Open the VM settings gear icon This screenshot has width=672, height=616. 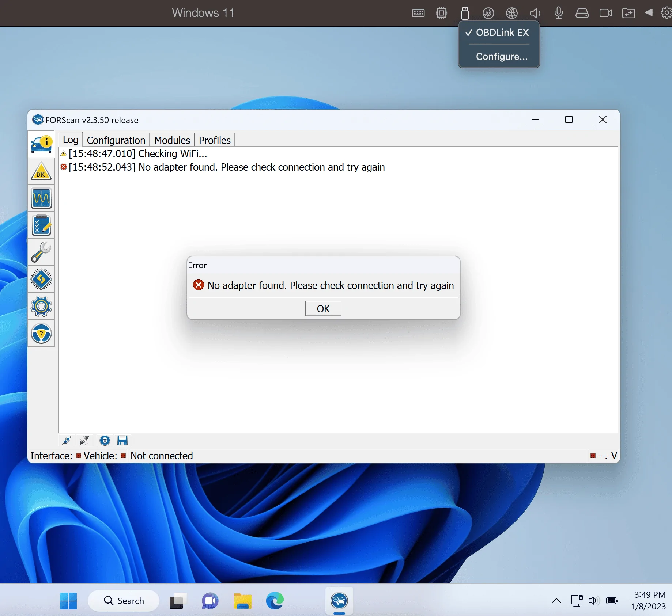tap(666, 13)
